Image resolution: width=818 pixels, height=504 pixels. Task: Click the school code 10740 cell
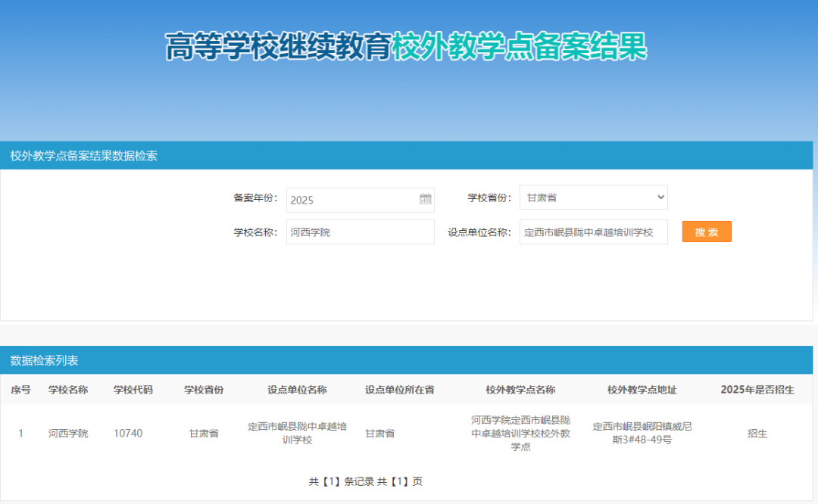click(x=129, y=433)
